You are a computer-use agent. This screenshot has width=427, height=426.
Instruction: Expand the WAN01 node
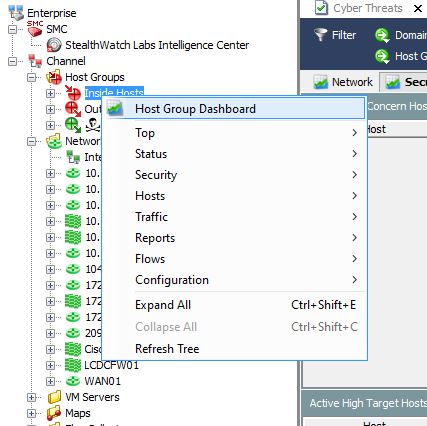pos(50,381)
